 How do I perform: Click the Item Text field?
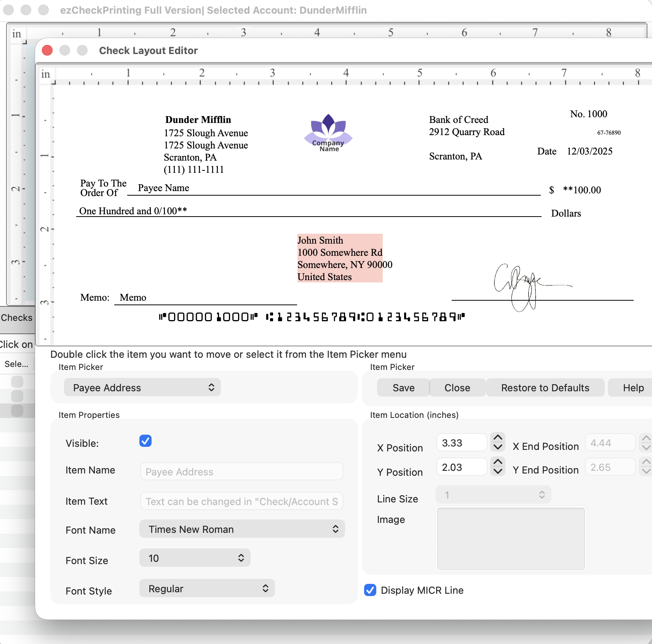click(242, 501)
